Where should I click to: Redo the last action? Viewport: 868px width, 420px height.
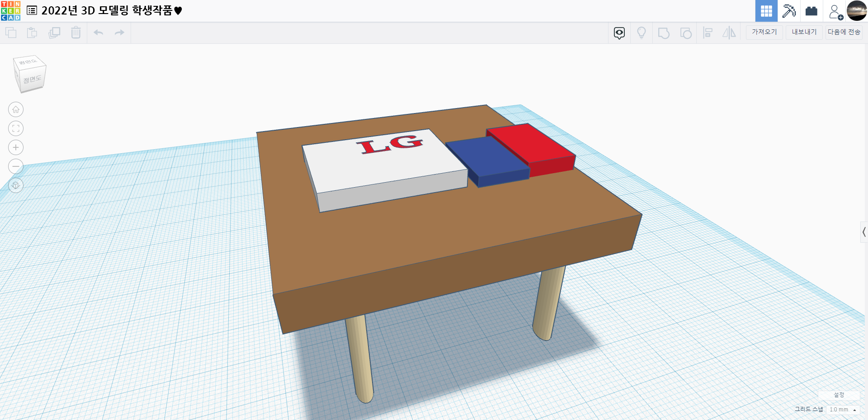click(x=119, y=33)
